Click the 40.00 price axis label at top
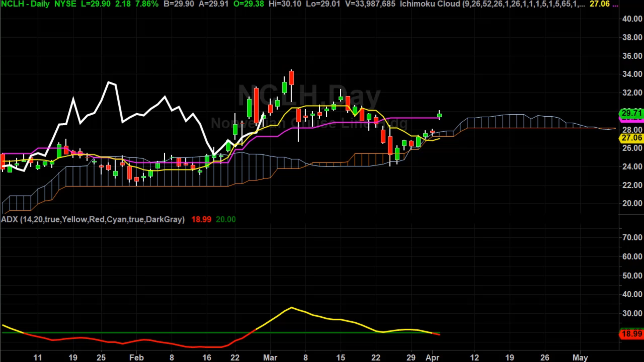Image resolution: width=644 pixels, height=362 pixels. click(x=632, y=19)
